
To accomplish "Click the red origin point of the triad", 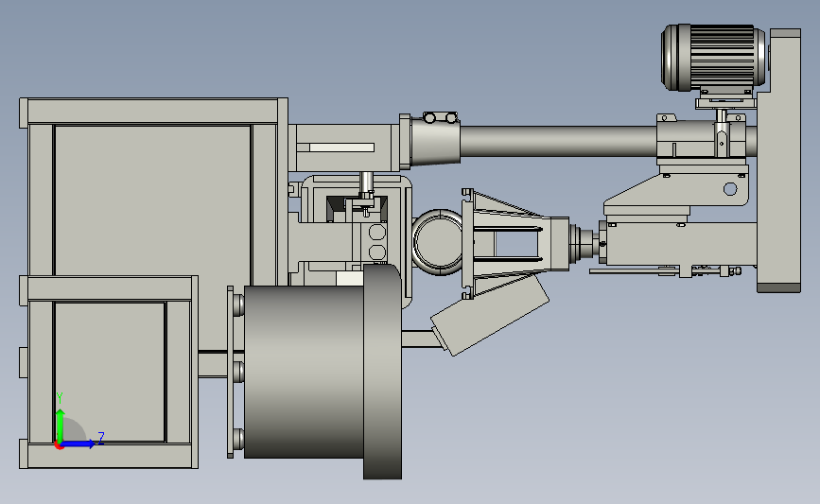I will pyautogui.click(x=59, y=445).
